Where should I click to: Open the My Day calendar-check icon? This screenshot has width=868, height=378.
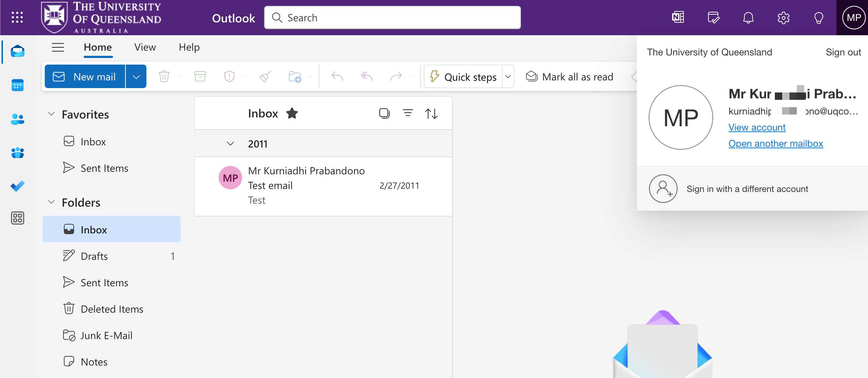[713, 17]
